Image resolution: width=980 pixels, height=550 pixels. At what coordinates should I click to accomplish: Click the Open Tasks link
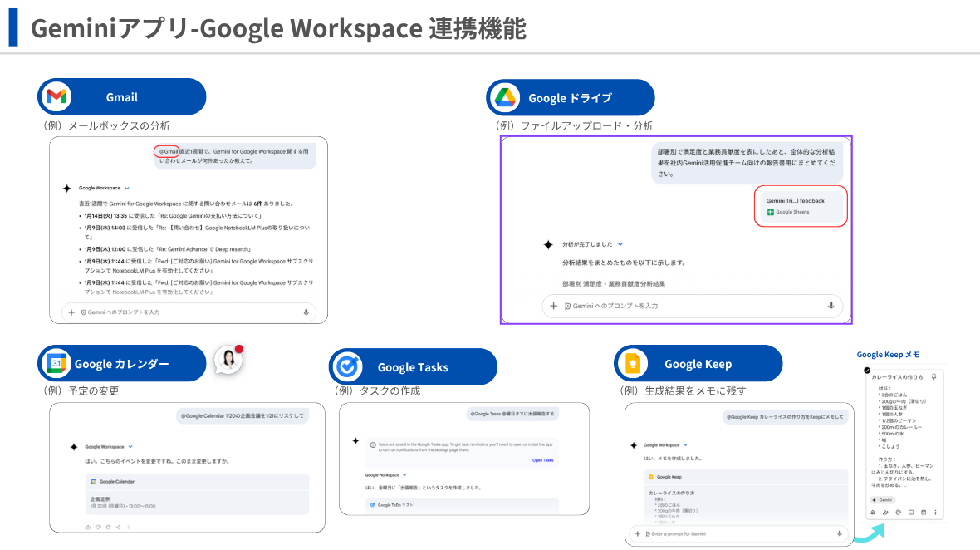pos(542,460)
